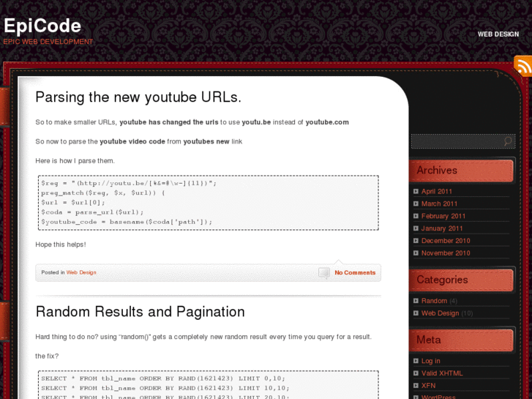Go to the EpiCode site title
This screenshot has width=532, height=399.
pyautogui.click(x=42, y=26)
